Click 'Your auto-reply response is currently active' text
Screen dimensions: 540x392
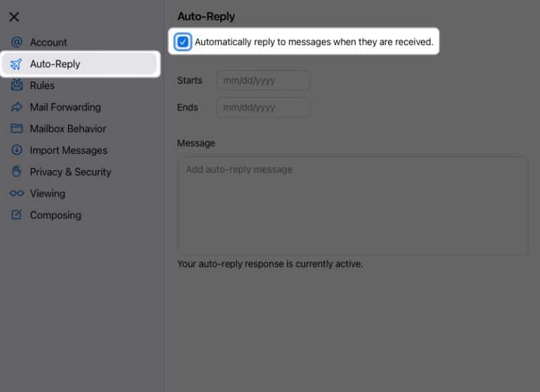point(270,264)
